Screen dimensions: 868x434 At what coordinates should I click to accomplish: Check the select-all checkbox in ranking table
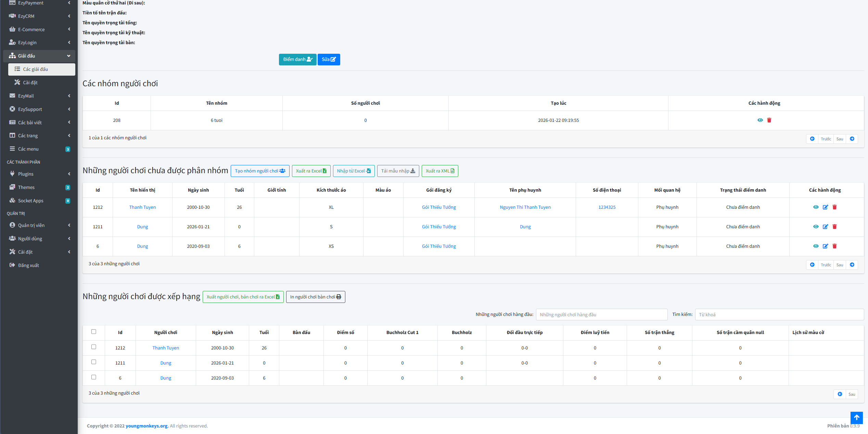coord(94,332)
